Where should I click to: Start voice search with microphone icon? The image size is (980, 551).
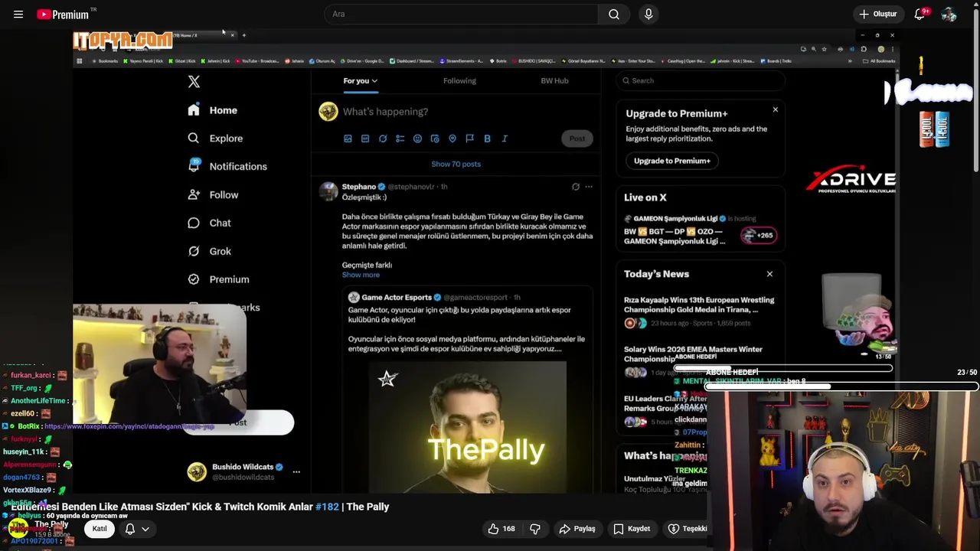click(648, 14)
